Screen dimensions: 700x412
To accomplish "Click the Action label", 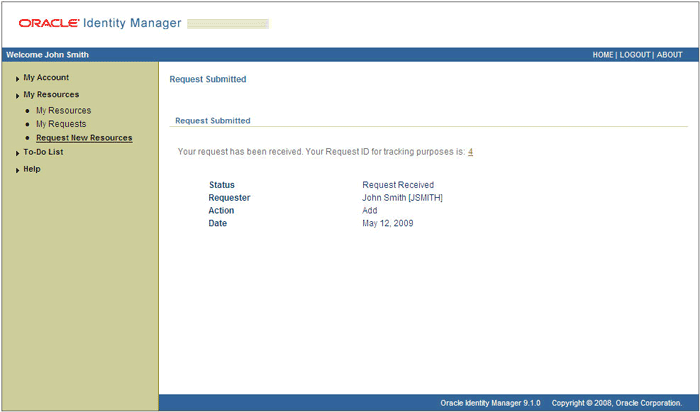I will (221, 210).
